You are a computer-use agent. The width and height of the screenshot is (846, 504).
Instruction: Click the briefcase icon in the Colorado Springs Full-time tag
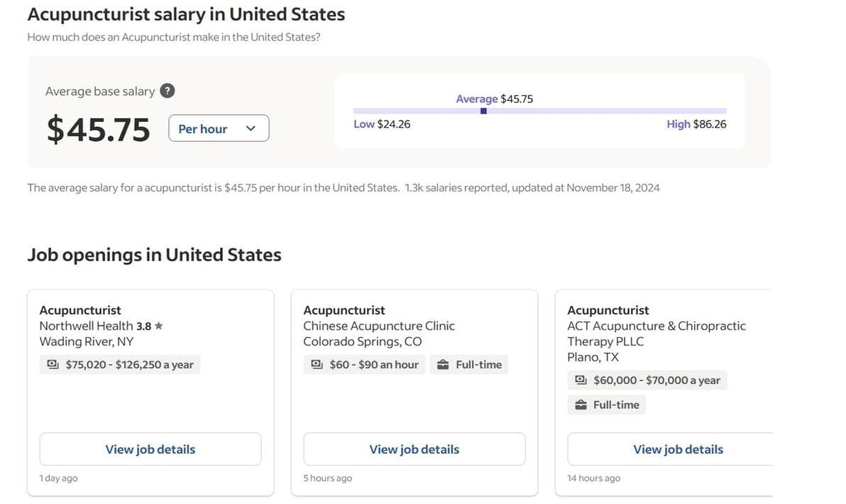tap(443, 364)
